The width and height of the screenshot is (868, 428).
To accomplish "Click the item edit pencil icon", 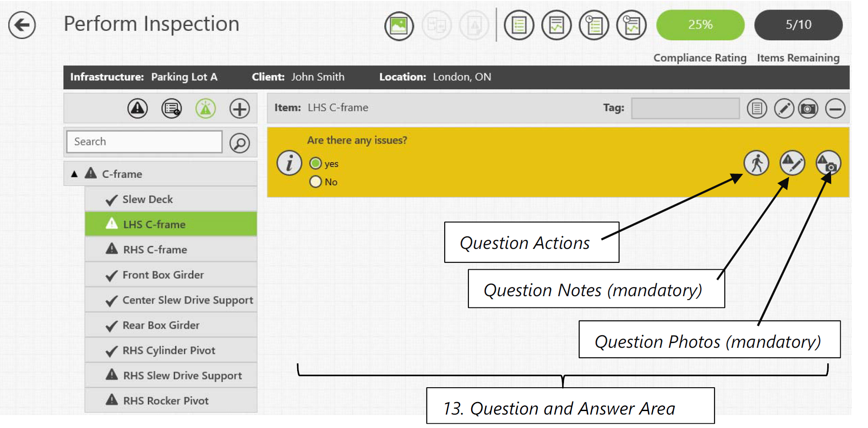I will pyautogui.click(x=783, y=108).
